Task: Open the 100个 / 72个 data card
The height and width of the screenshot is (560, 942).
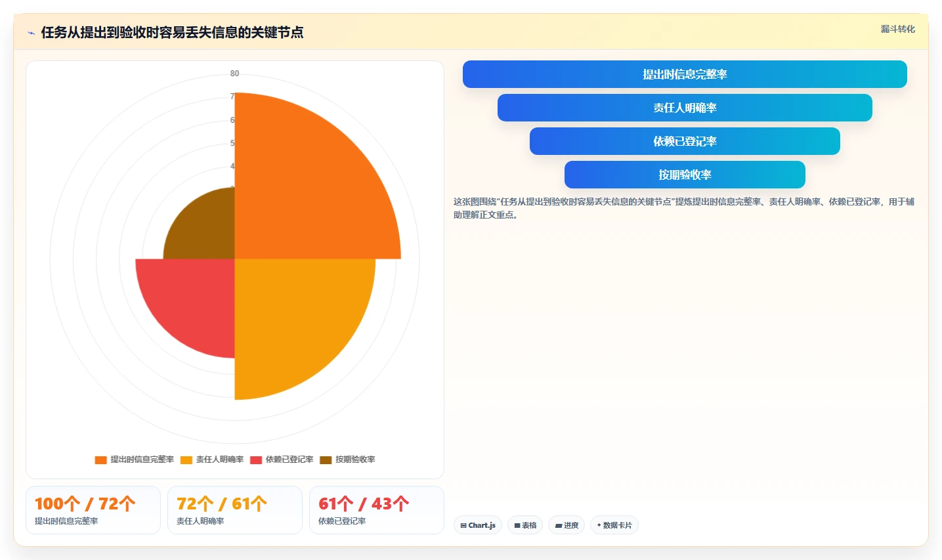Action: (x=93, y=510)
